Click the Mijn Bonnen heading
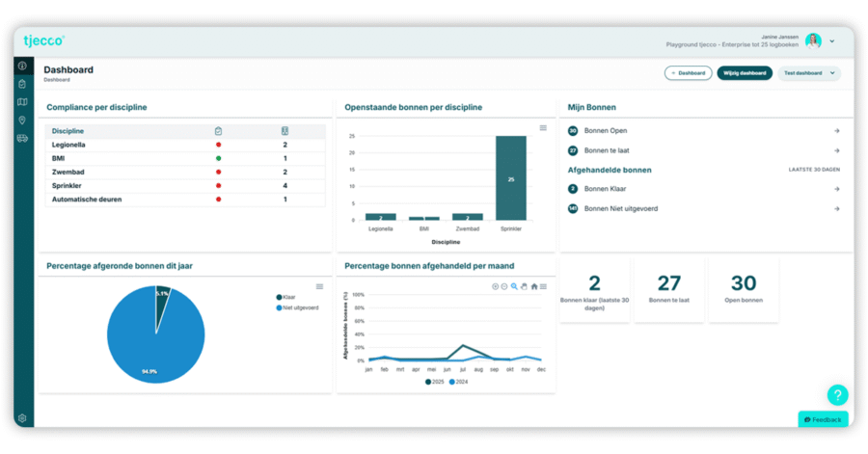Viewport: 868px width, 454px height. tap(592, 107)
